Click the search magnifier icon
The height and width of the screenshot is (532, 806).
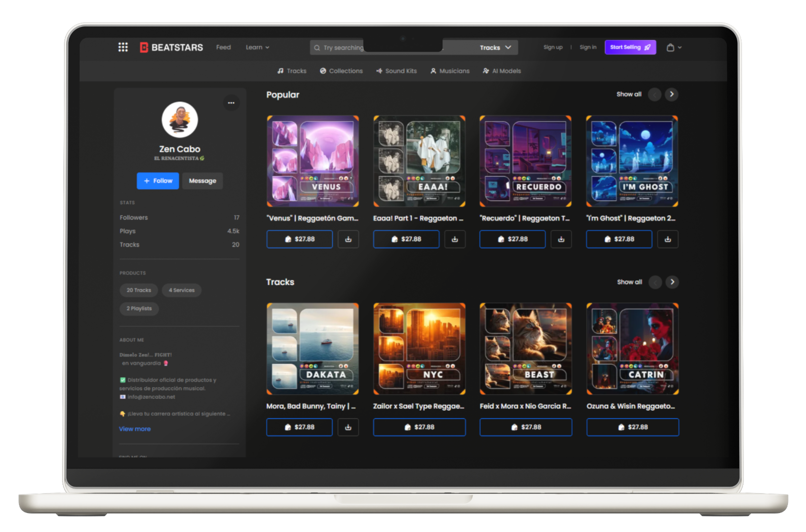[317, 47]
